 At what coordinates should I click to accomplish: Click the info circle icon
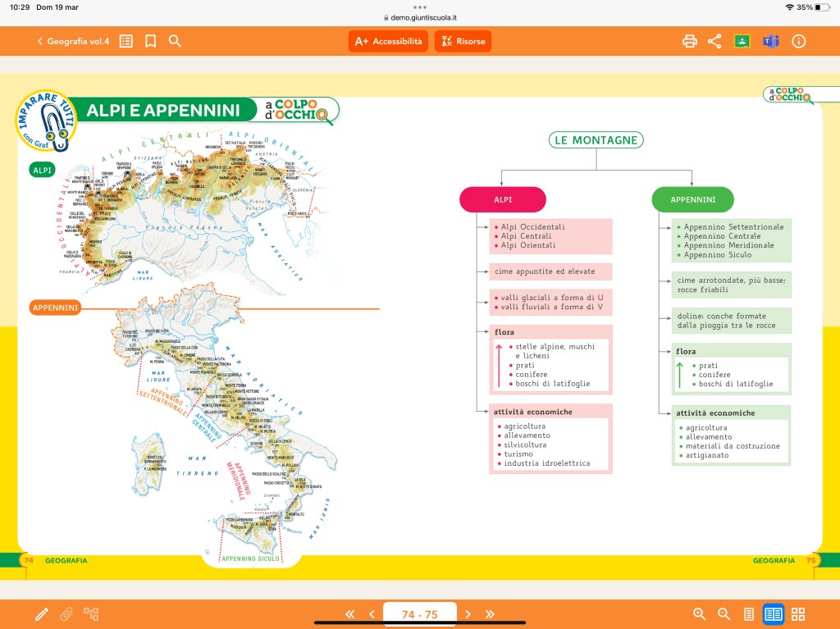point(799,41)
